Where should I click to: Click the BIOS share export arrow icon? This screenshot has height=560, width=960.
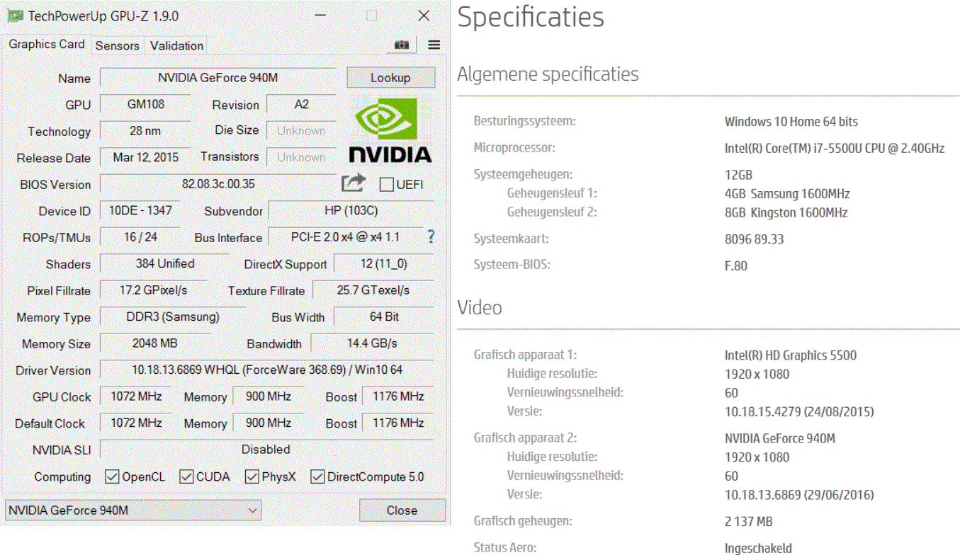(x=354, y=183)
